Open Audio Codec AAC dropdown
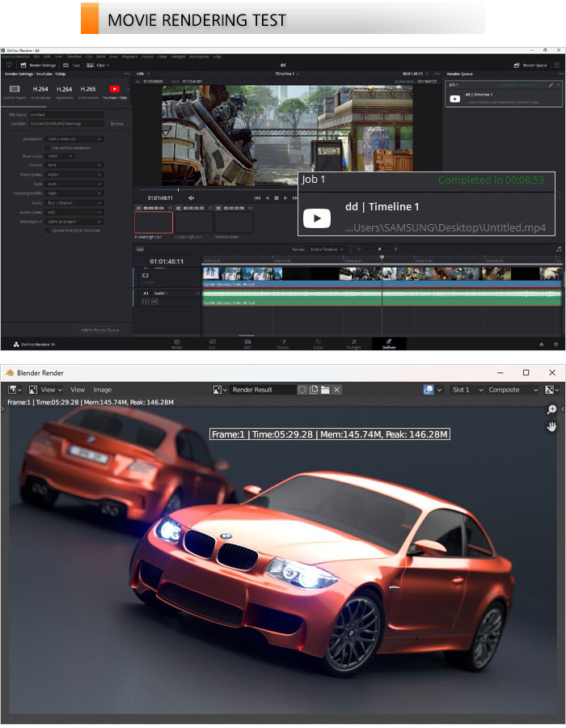The height and width of the screenshot is (728, 566). 74,212
